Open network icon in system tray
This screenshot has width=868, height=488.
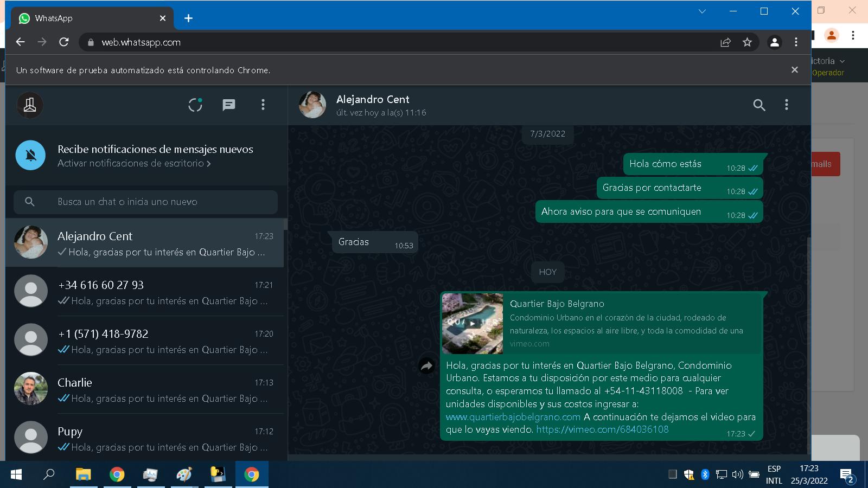tap(721, 474)
